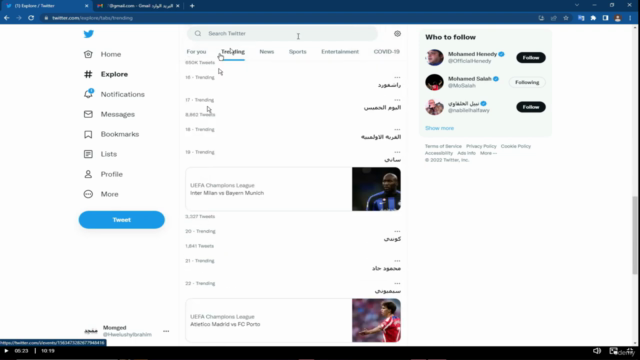Close the Explore / Twitter browser tab
The image size is (640, 360).
87,6
